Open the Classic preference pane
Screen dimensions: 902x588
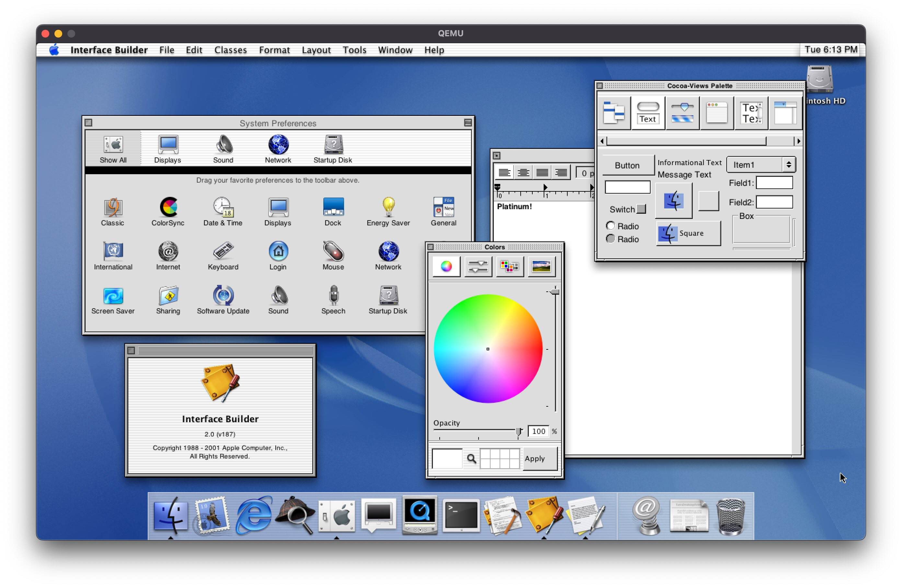click(x=112, y=212)
